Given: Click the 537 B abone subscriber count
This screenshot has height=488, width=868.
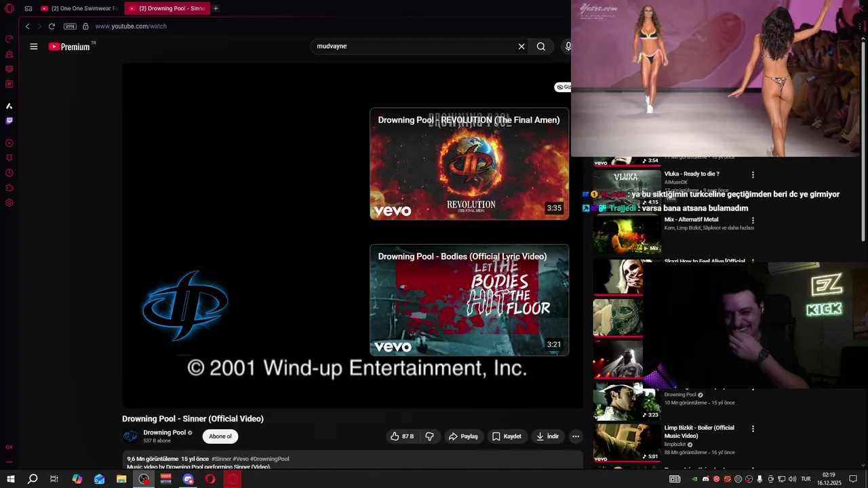Looking at the screenshot, I should click(157, 441).
